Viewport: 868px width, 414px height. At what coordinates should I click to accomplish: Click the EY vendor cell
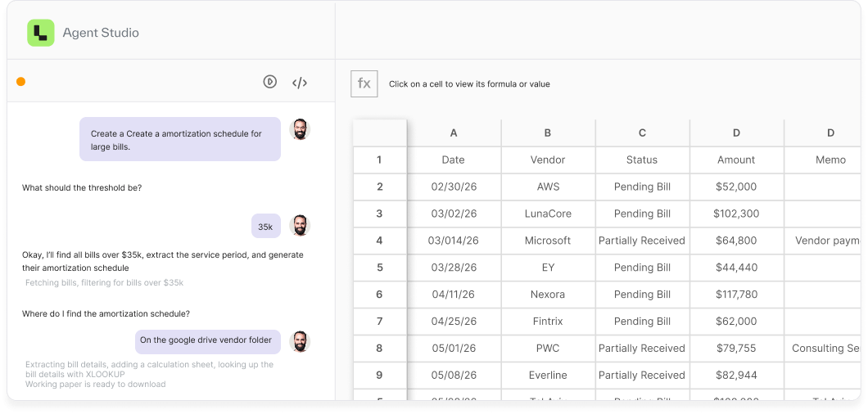pos(548,268)
